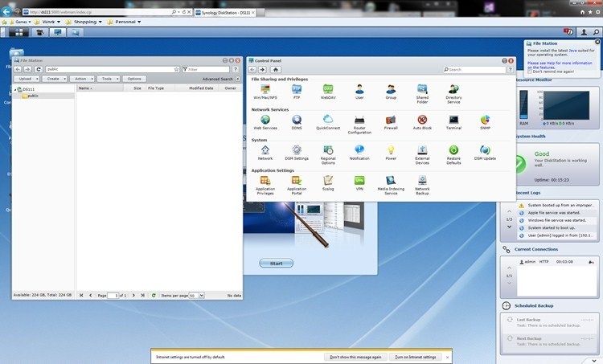
Task: Click Turn on Intranet settings
Action: coord(416,357)
